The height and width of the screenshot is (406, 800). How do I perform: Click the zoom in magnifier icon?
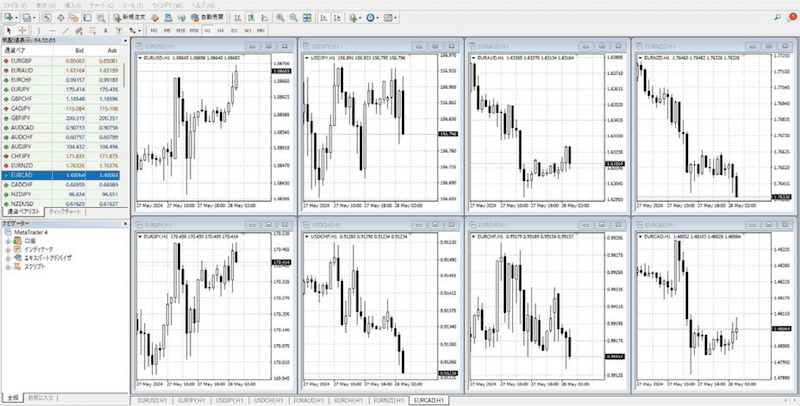280,17
